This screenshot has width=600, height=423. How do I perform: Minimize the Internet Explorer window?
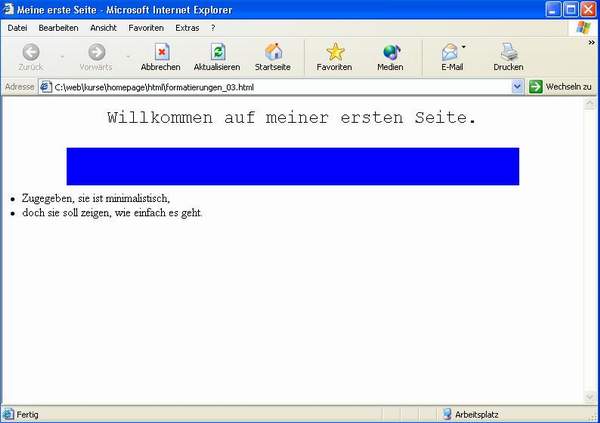click(x=553, y=10)
